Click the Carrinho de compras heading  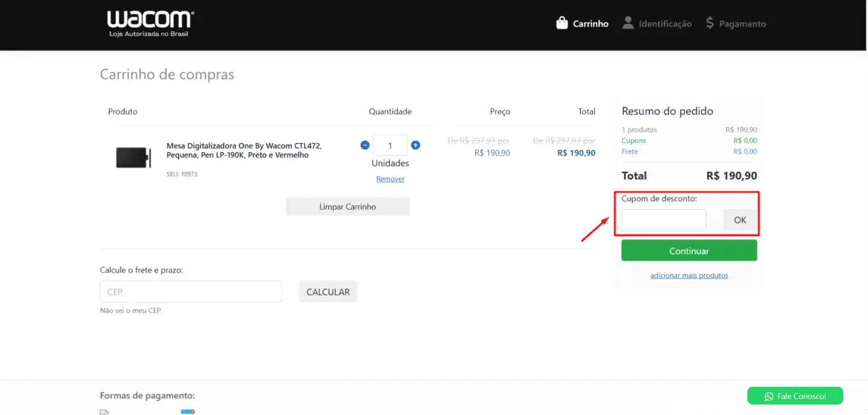167,74
